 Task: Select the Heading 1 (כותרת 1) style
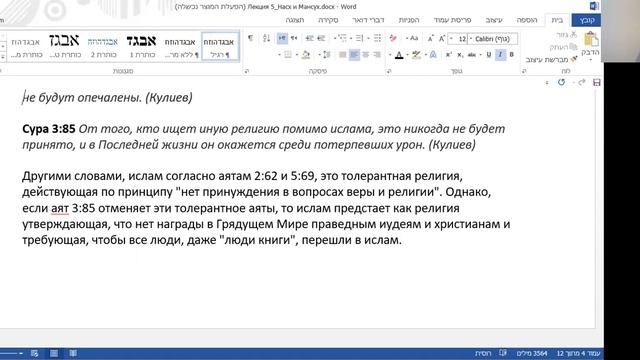click(x=142, y=47)
